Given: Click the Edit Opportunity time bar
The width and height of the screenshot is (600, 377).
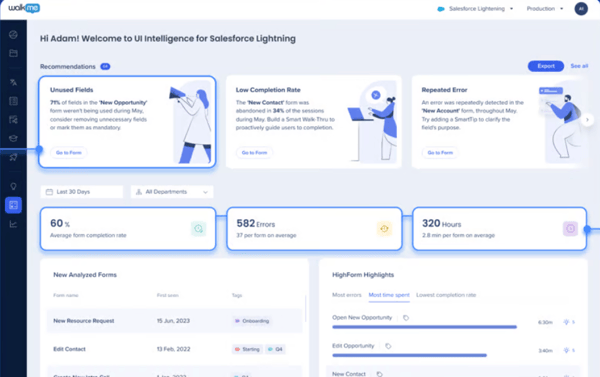Looking at the screenshot, I should pos(409,356).
